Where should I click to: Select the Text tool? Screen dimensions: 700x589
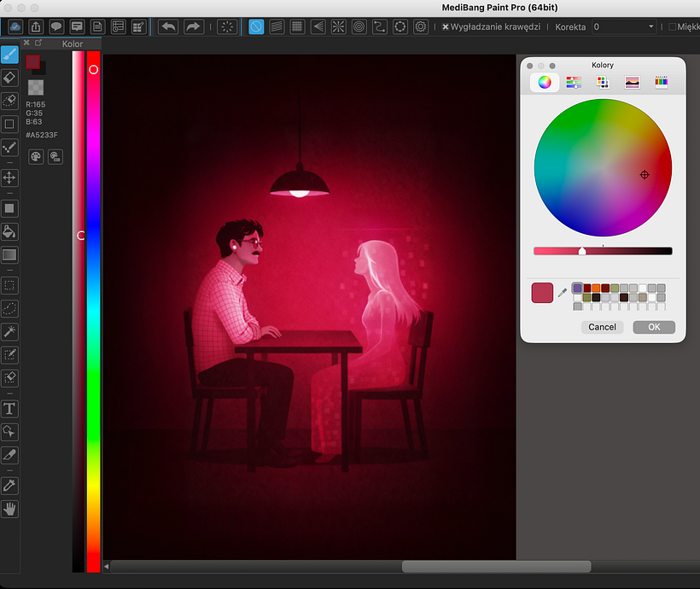[10, 409]
